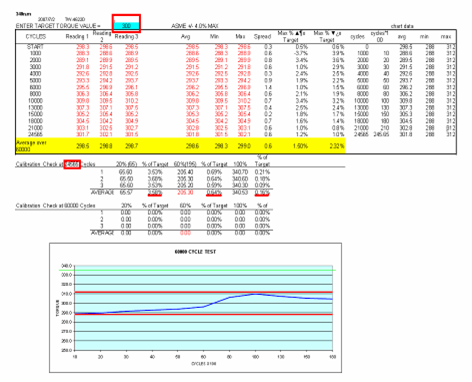Select 340.70 in first calibration table
472x382 pixels.
click(240, 172)
